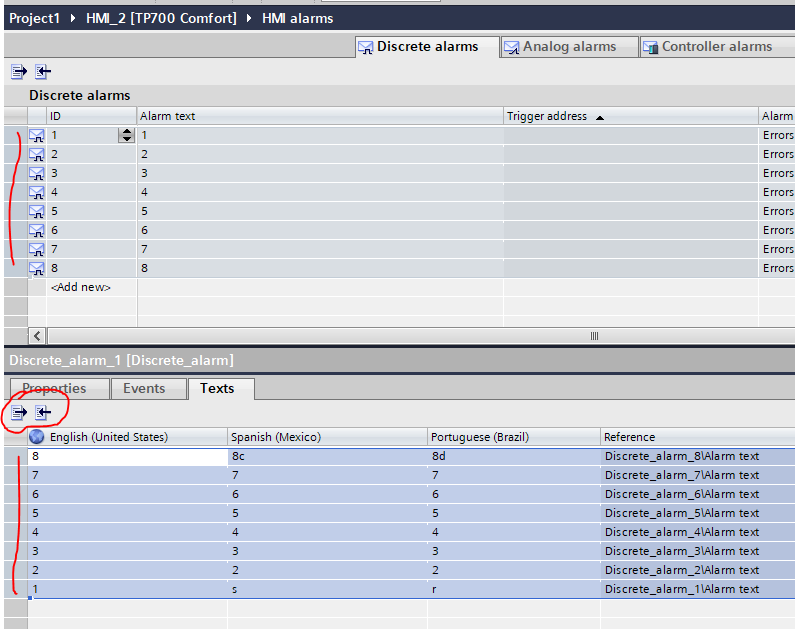Click the Portuguese cell containing 8d

point(514,456)
